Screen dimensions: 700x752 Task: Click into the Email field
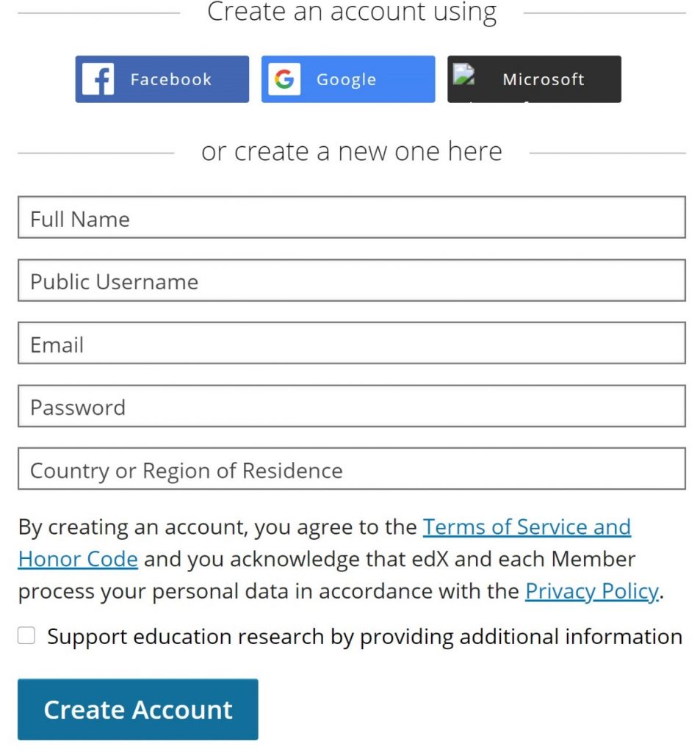352,344
